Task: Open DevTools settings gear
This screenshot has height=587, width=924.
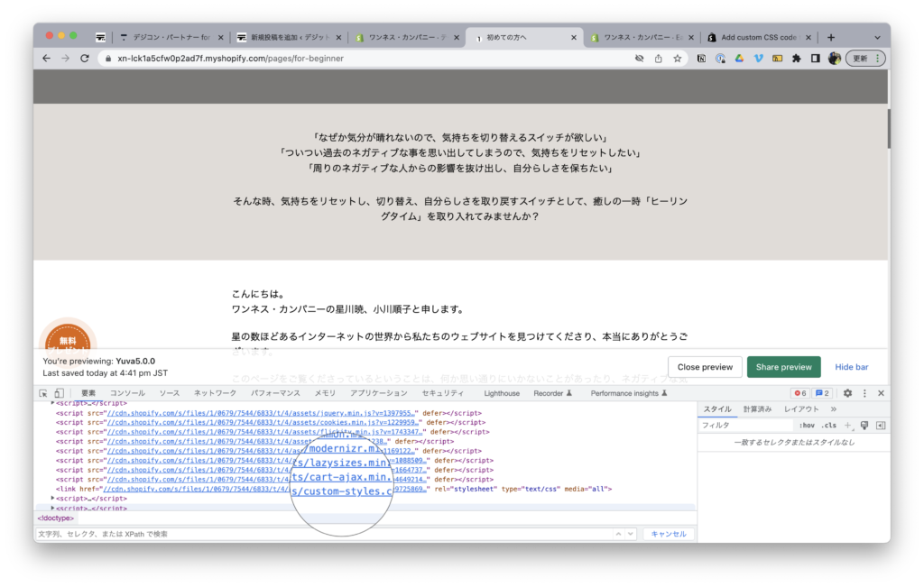Action: coord(847,393)
